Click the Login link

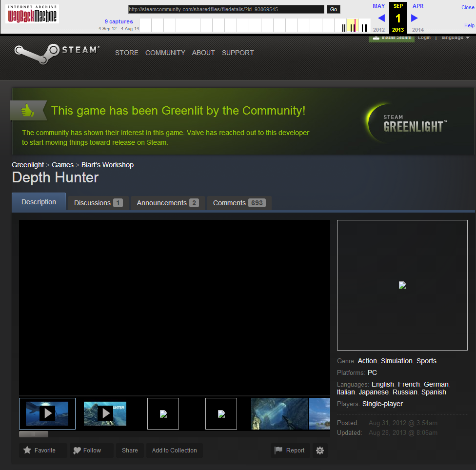[x=424, y=38]
